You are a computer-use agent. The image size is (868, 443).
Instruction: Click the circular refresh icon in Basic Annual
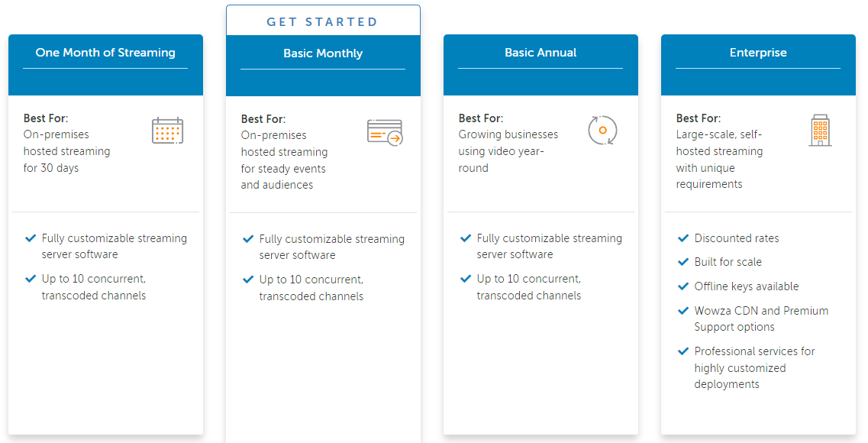[x=602, y=130]
